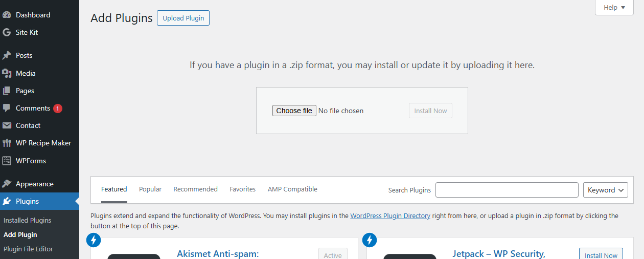Open the WordPress Plugin Directory link

pos(390,216)
